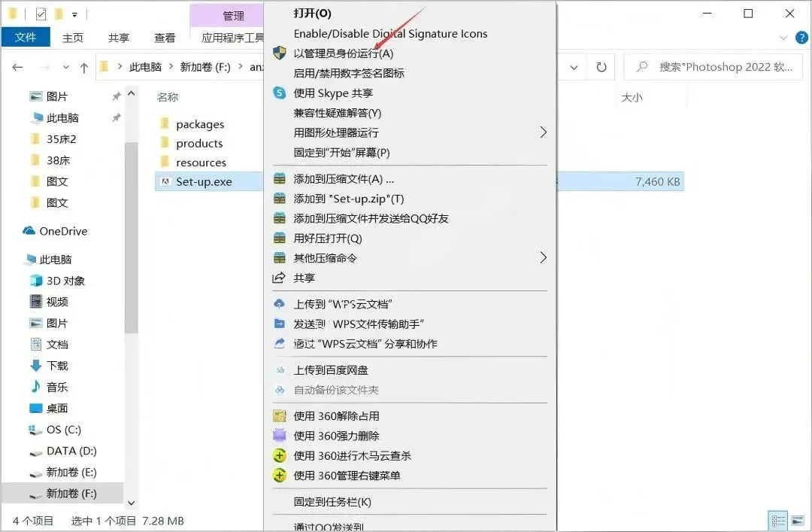Sort by the 名称 column header
The image size is (812, 532).
167,97
